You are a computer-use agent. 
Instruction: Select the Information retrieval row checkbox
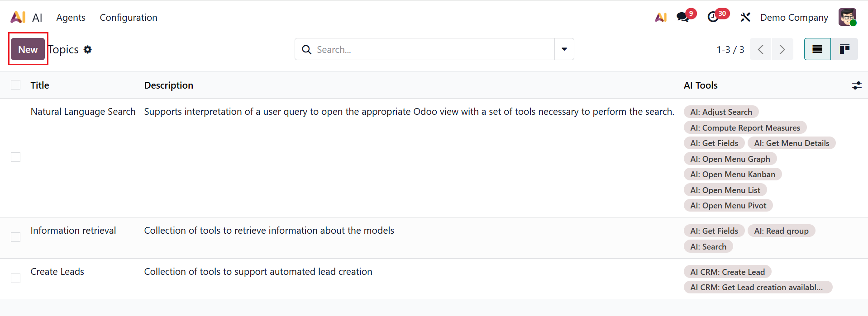[16, 237]
